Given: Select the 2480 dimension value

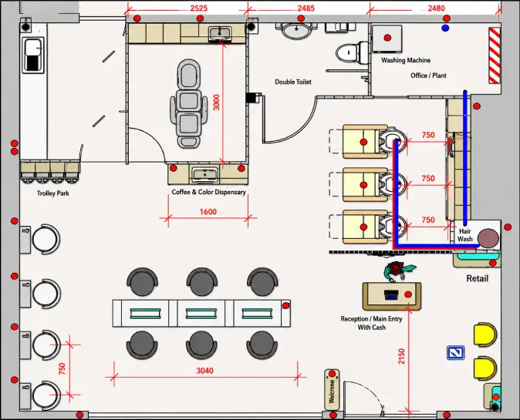Looking at the screenshot, I should [436, 8].
